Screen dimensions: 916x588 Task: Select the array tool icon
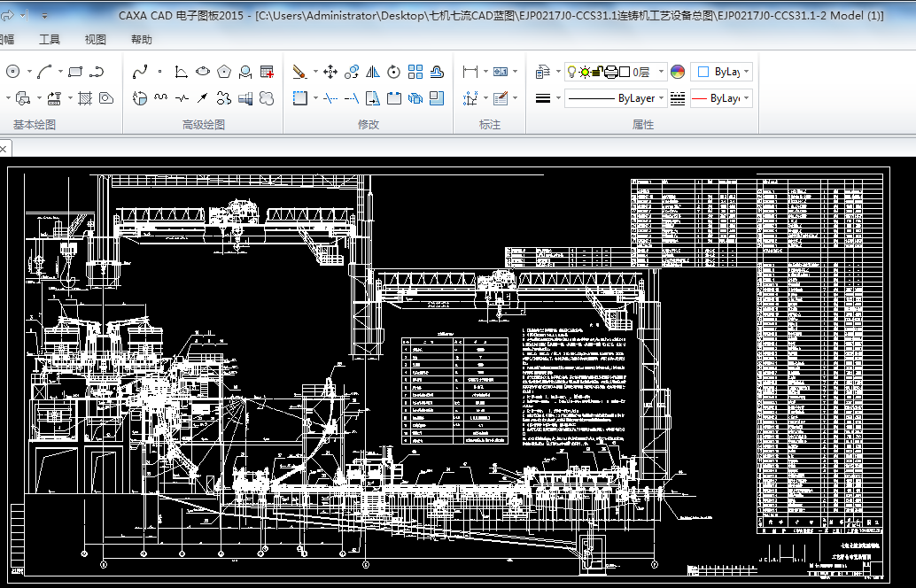tap(415, 72)
